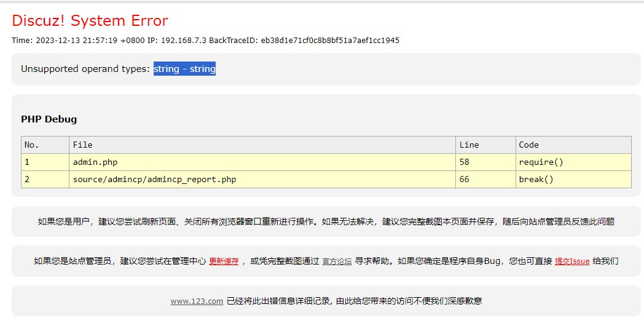Open the 官方论坛 link

[337, 261]
